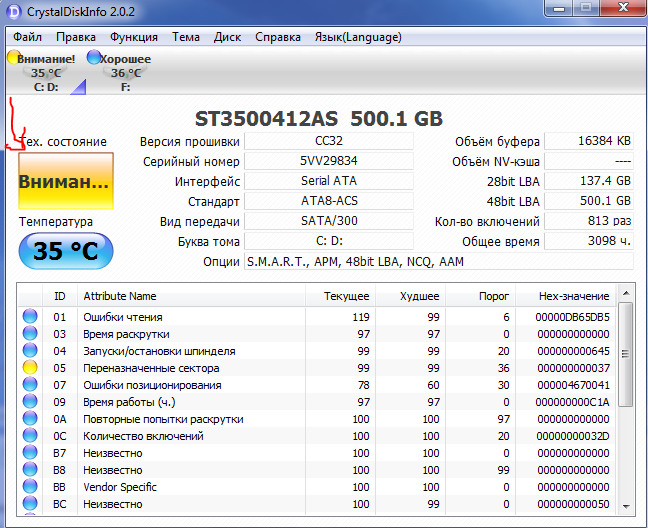
Task: Click the ID column header
Action: pos(60,296)
